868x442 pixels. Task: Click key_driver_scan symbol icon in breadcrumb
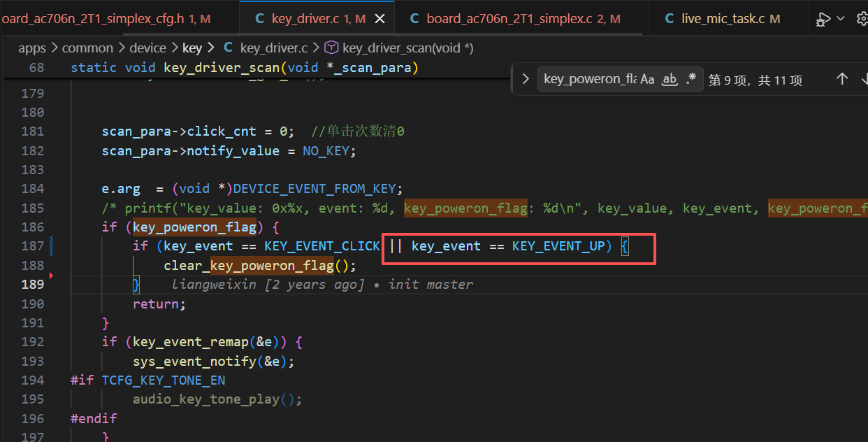(332, 48)
